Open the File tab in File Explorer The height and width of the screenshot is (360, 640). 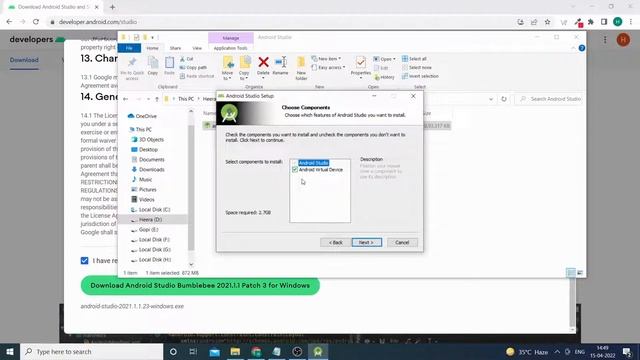pos(129,48)
